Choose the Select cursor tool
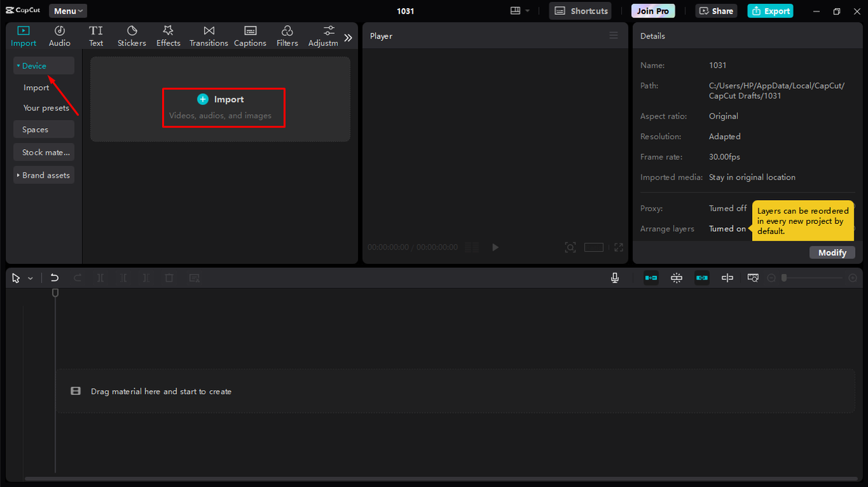Image resolution: width=868 pixels, height=487 pixels. (16, 278)
